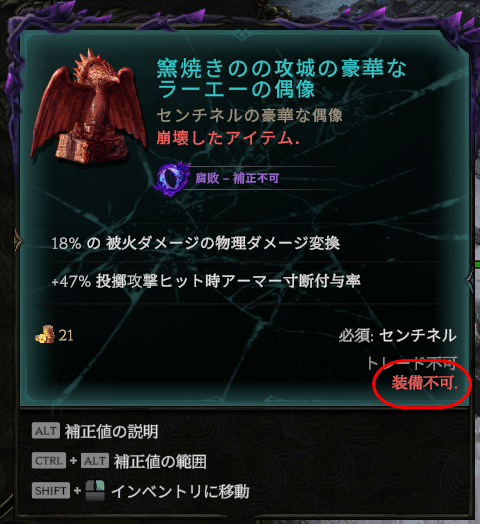Image resolution: width=480 pixels, height=524 pixels.
Task: Click the SHIFT key badge
Action: pos(51,491)
